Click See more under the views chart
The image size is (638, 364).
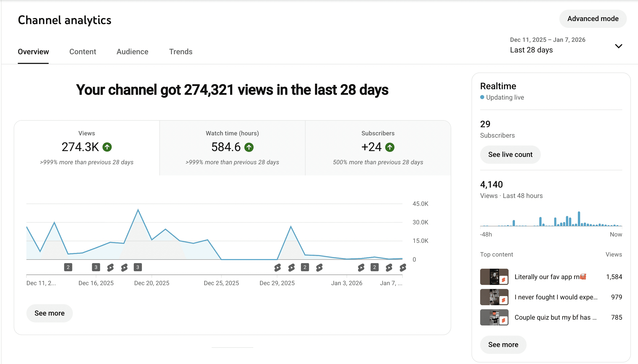(x=49, y=313)
